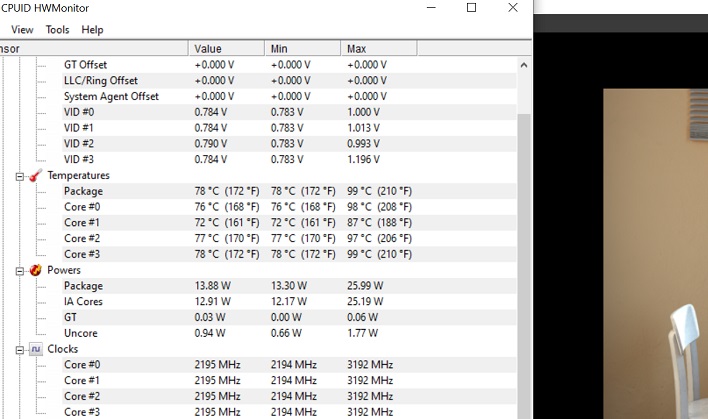The height and width of the screenshot is (419, 708).
Task: Select temperature Core #0 row
Action: click(x=289, y=207)
